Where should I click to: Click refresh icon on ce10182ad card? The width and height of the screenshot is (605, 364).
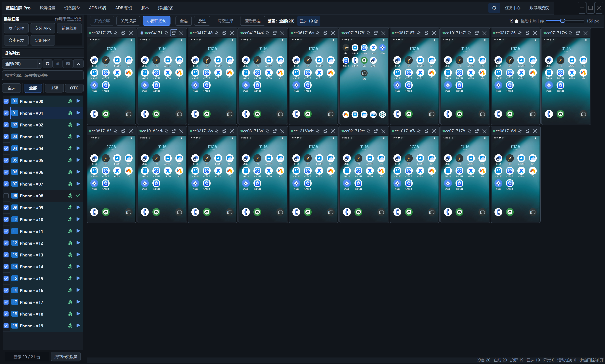coord(166,131)
